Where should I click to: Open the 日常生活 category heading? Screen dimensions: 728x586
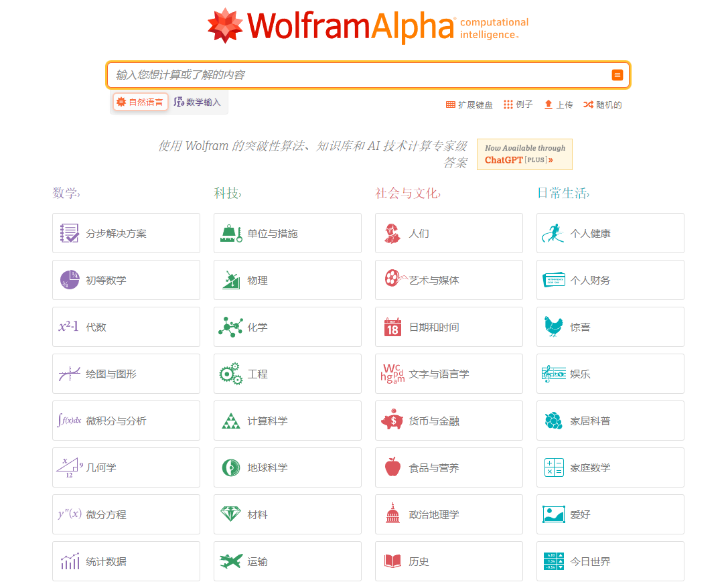[x=563, y=193]
